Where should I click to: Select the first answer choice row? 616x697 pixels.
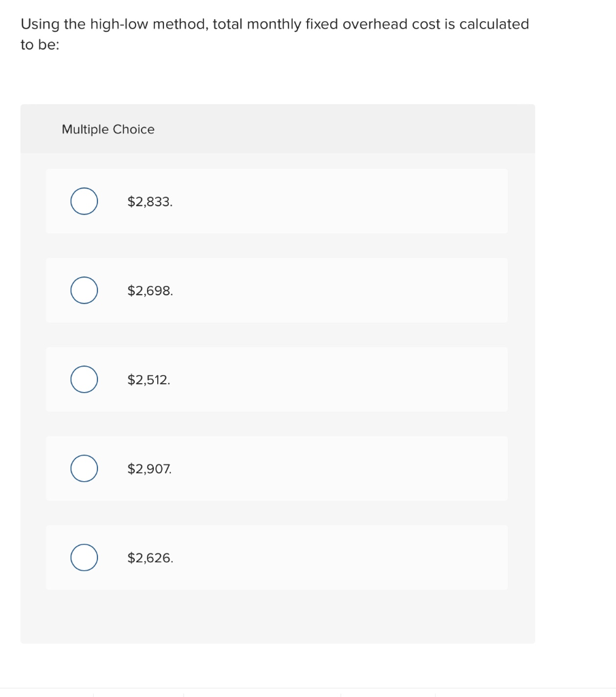tap(276, 201)
